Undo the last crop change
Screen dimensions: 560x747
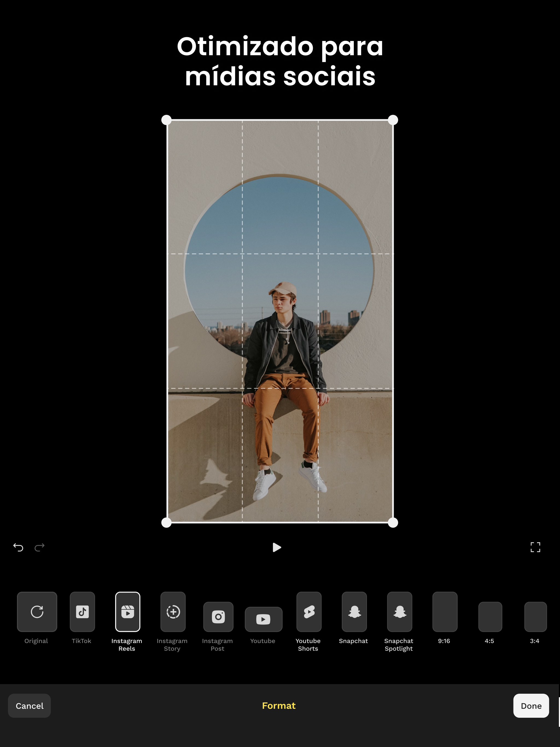point(18,547)
